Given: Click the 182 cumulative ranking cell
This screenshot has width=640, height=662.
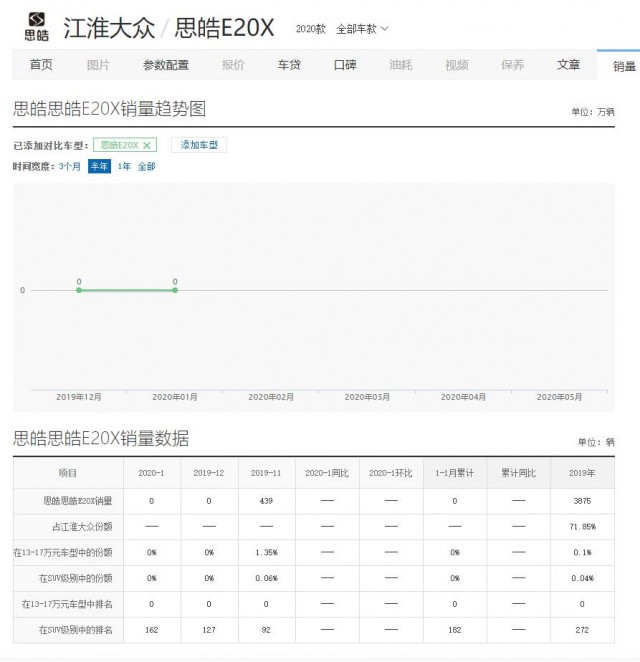Looking at the screenshot, I should pos(455,630).
